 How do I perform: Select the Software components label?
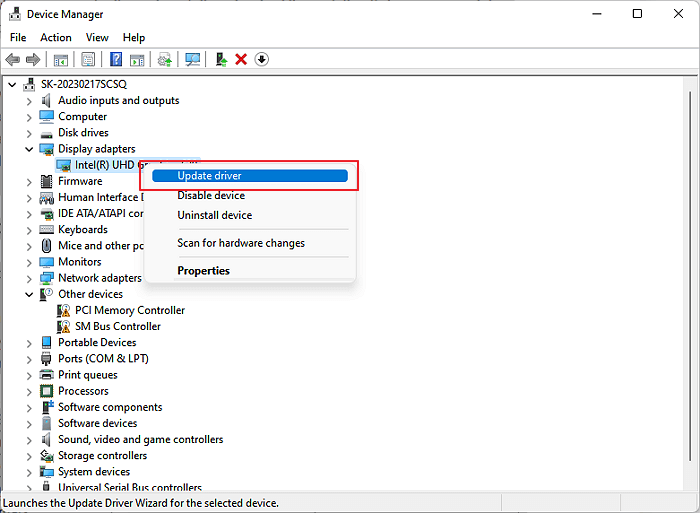tap(110, 407)
